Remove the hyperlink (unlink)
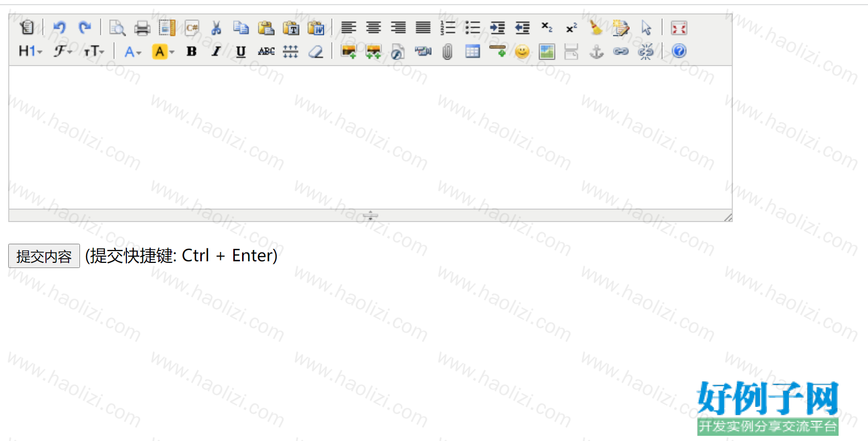The height and width of the screenshot is (441, 868). point(646,51)
